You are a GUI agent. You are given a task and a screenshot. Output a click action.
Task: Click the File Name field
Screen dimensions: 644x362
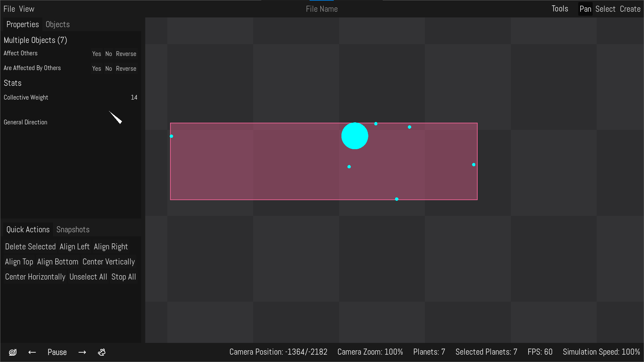(x=322, y=9)
